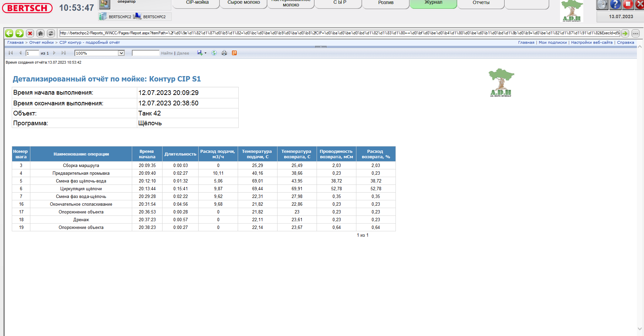Screen dimensions: 644x336
Task: Open the 100% zoom level dropdown
Action: coord(121,53)
